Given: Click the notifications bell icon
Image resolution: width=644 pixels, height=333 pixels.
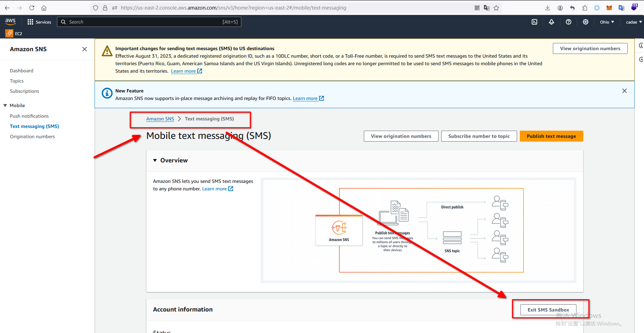Looking at the screenshot, I should click(x=552, y=22).
